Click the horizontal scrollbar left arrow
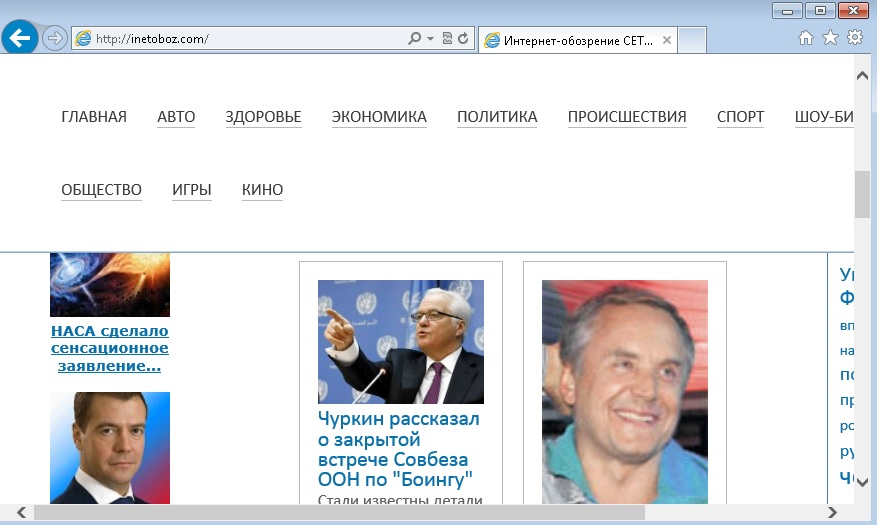877x525 pixels. point(21,512)
